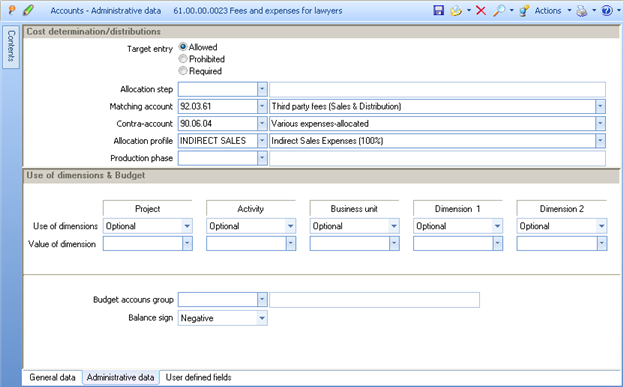The width and height of the screenshot is (623, 387).
Task: Click the new record envelope icon
Action: [x=456, y=11]
